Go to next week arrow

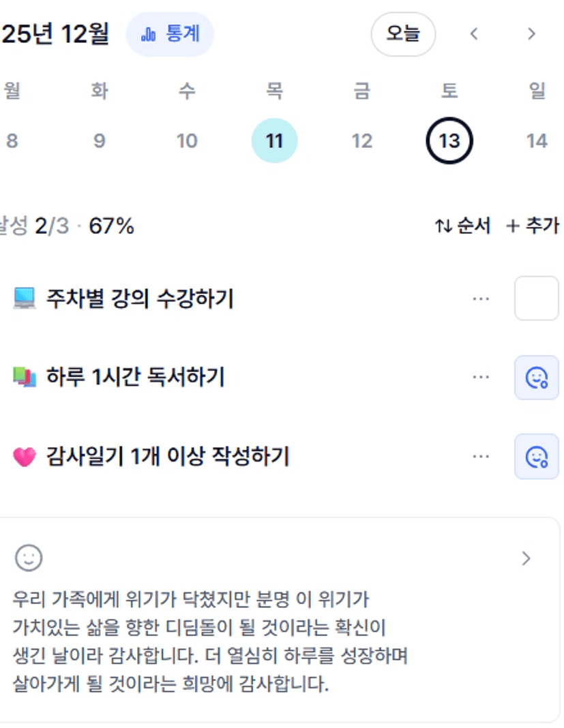tap(531, 33)
